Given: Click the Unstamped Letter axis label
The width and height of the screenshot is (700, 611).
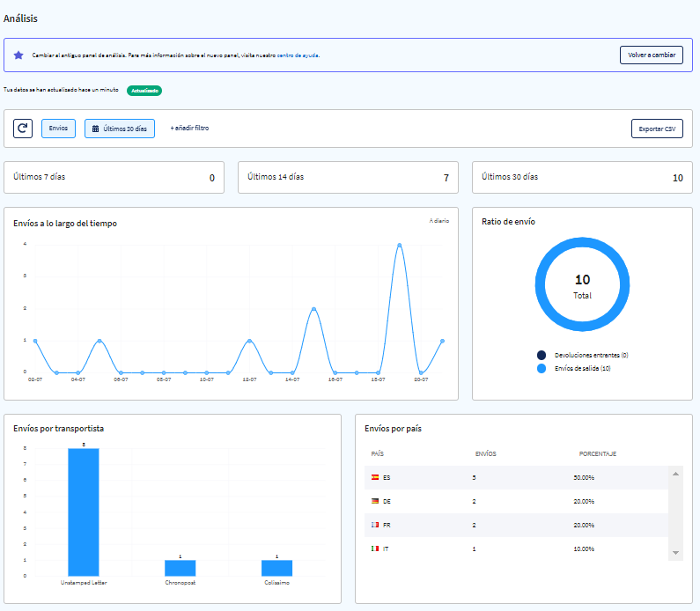Looking at the screenshot, I should 84,583.
